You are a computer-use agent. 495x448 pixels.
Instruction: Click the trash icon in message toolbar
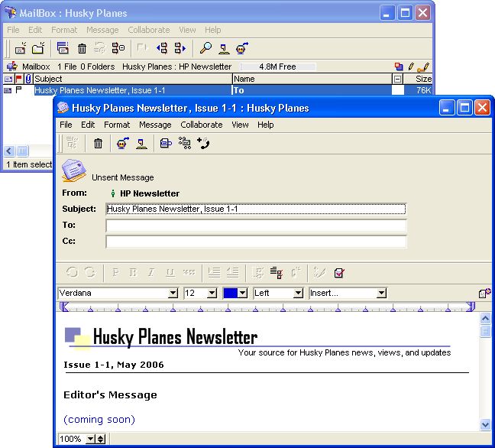point(98,143)
